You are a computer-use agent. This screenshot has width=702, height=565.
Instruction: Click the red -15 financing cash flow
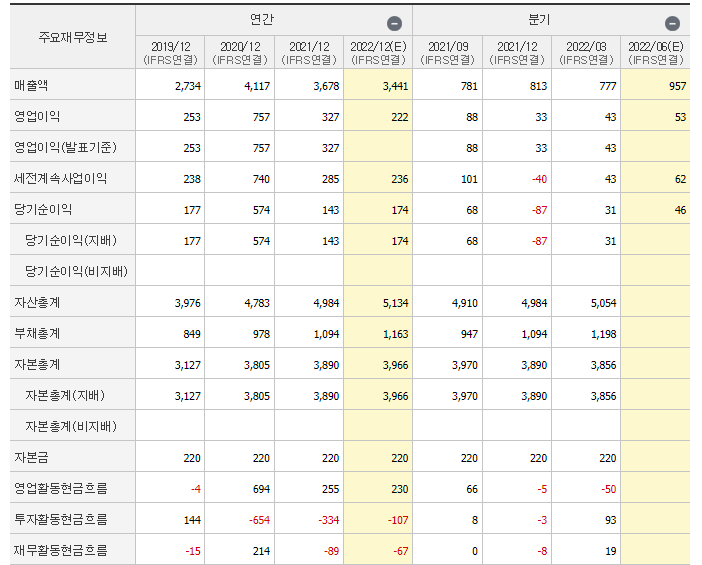[x=193, y=551]
